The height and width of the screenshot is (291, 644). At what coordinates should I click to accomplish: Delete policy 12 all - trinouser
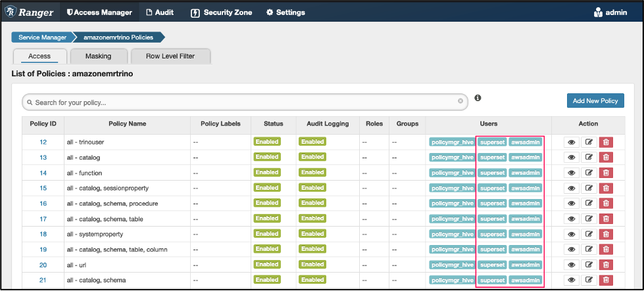pos(606,143)
